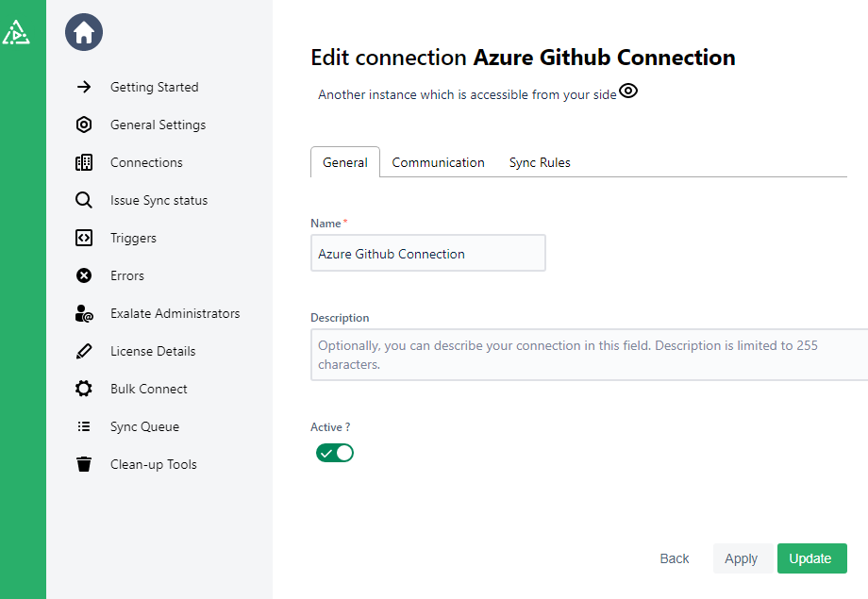Click the Issue Sync status magnifier icon
Image resolution: width=868 pixels, height=599 pixels.
84,200
